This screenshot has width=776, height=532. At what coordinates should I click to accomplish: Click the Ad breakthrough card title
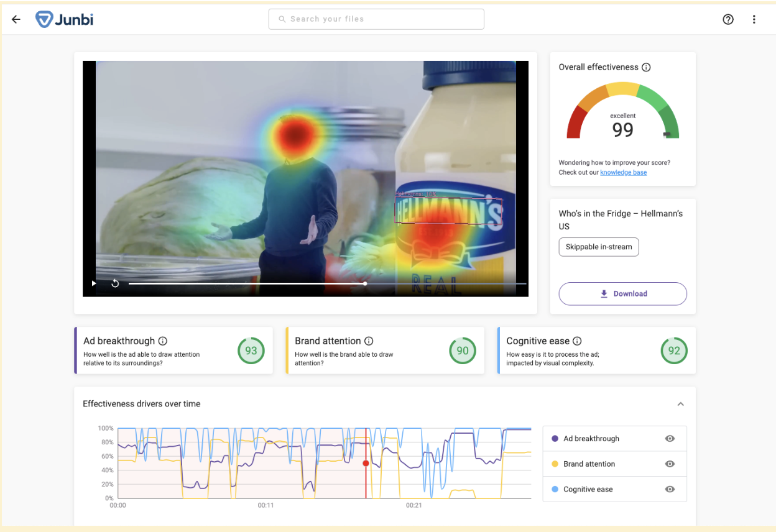[x=119, y=341]
